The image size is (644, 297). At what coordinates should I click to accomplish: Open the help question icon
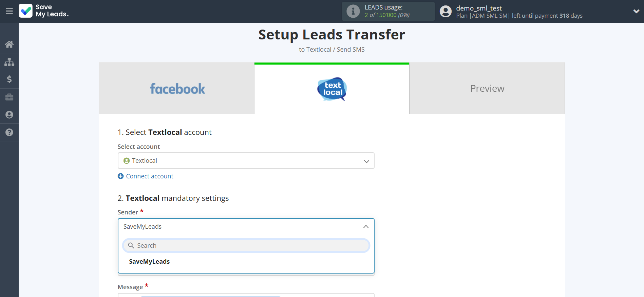tap(9, 133)
